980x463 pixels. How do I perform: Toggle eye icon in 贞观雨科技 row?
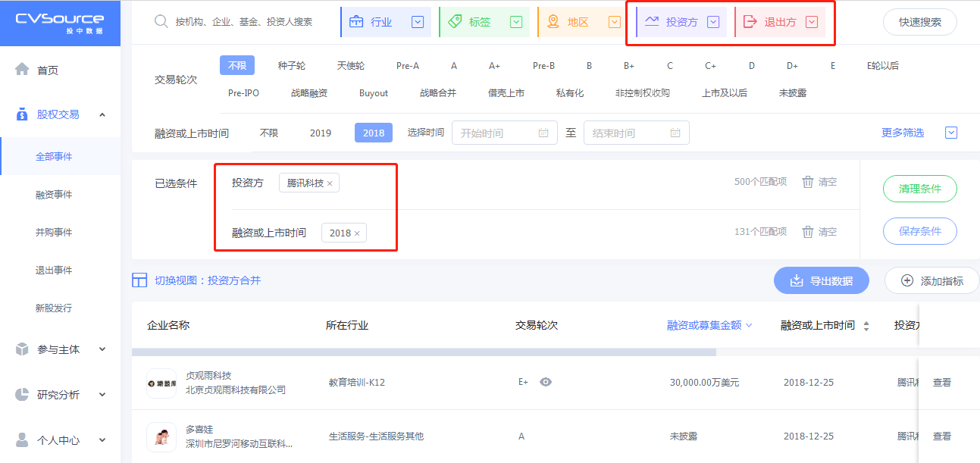pyautogui.click(x=545, y=382)
